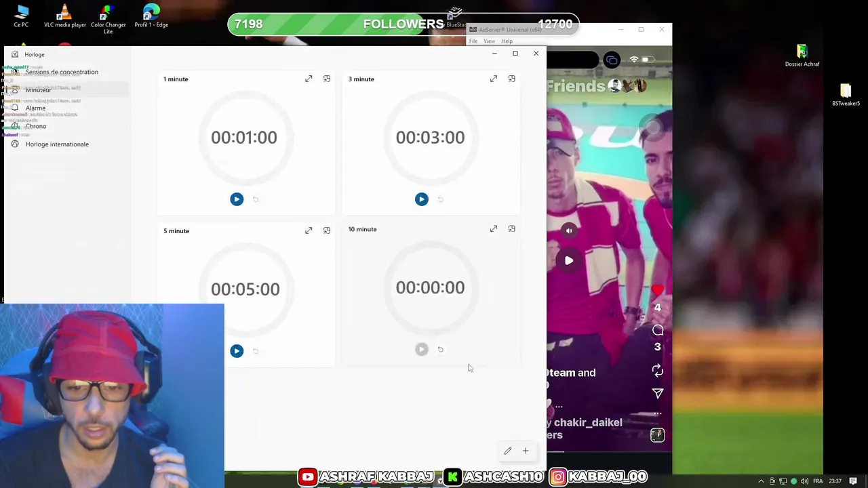
Task: Open the Friends tab in the phone app
Action: coord(576,86)
